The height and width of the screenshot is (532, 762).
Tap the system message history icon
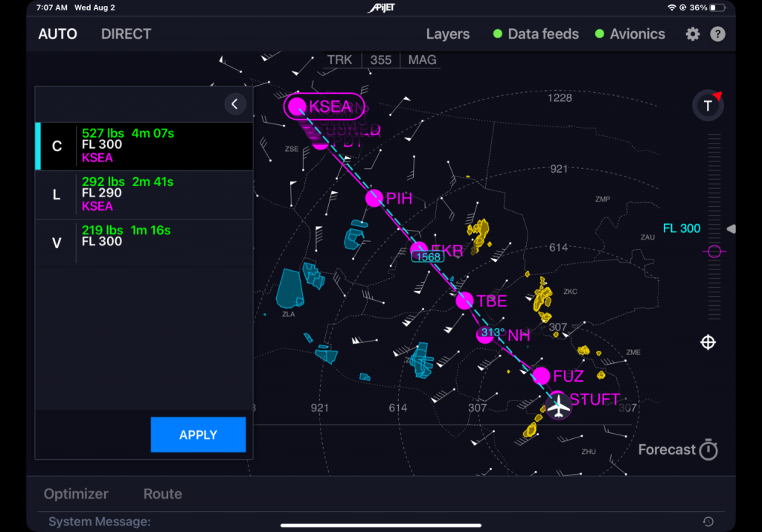click(708, 522)
